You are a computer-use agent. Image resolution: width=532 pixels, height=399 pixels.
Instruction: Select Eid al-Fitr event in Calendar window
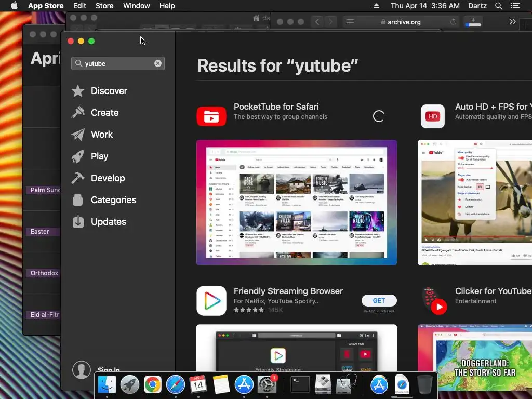click(43, 315)
